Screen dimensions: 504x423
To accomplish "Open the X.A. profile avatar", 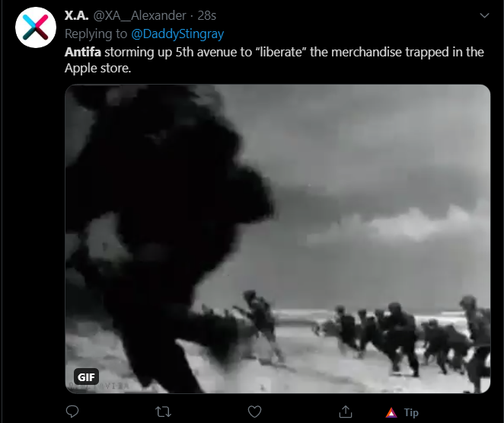I will click(36, 27).
